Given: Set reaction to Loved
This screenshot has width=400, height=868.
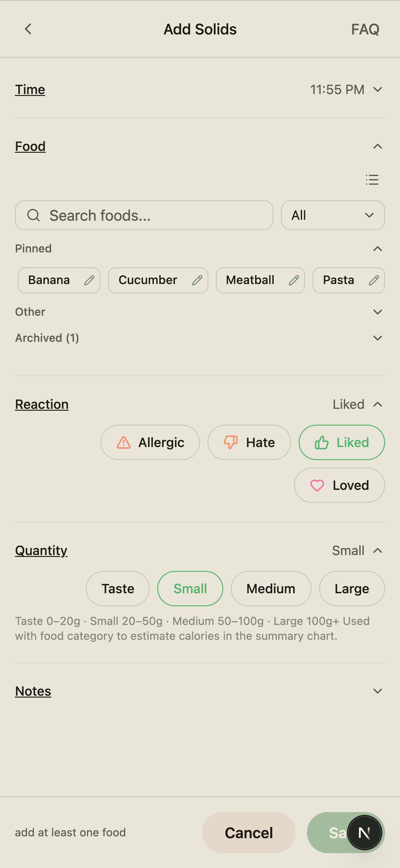Looking at the screenshot, I should [339, 485].
